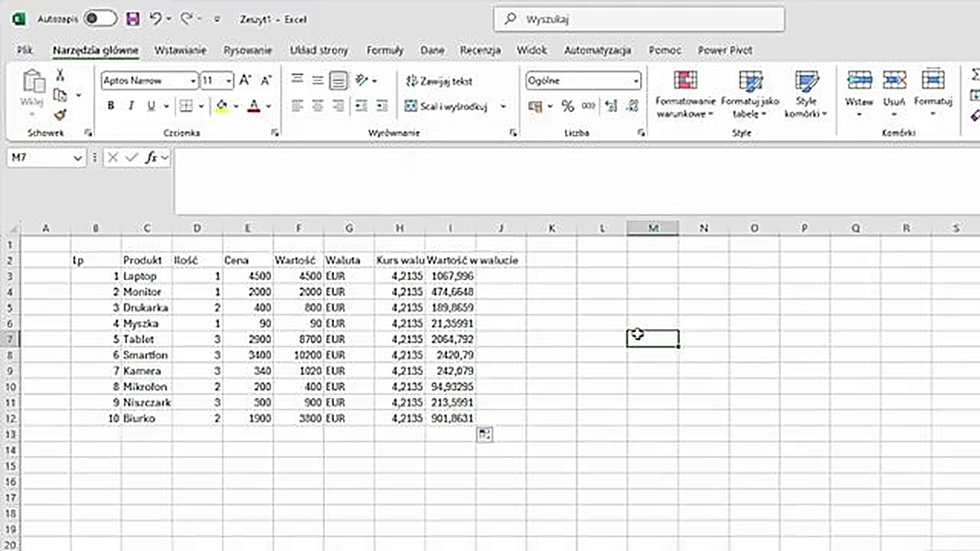Click the Undo arrow icon

[156, 19]
